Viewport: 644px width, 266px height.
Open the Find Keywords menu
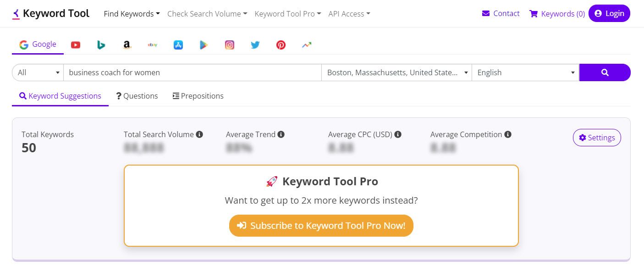coord(132,14)
